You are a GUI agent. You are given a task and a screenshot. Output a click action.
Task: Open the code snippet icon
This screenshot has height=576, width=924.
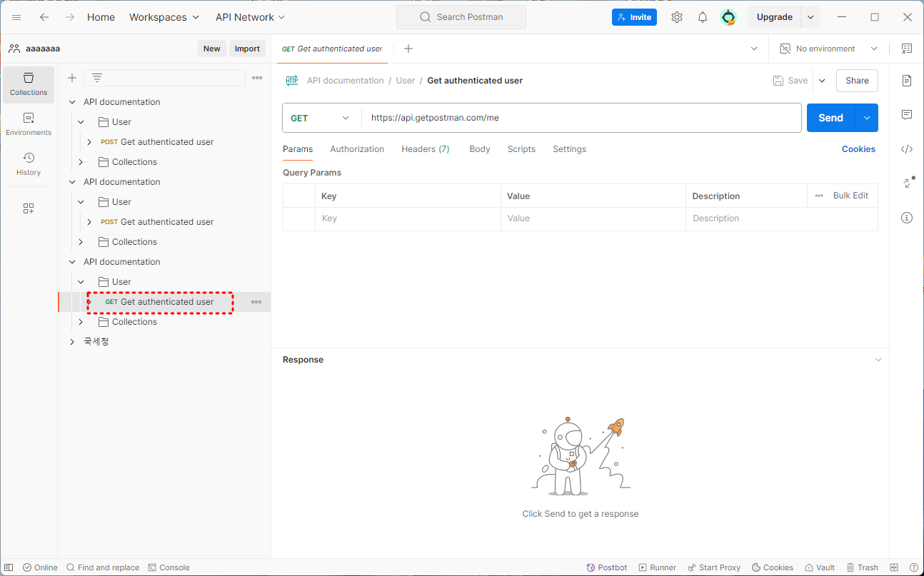[x=907, y=149]
